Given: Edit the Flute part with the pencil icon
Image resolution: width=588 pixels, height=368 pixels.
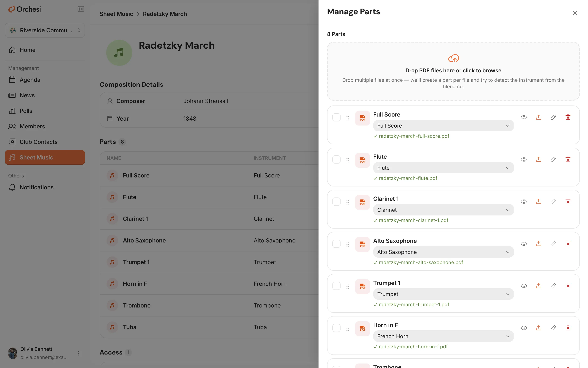Looking at the screenshot, I should 553,159.
